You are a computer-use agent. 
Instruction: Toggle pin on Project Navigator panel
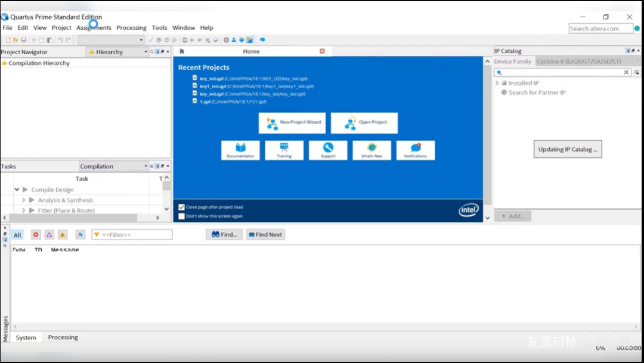click(x=157, y=52)
